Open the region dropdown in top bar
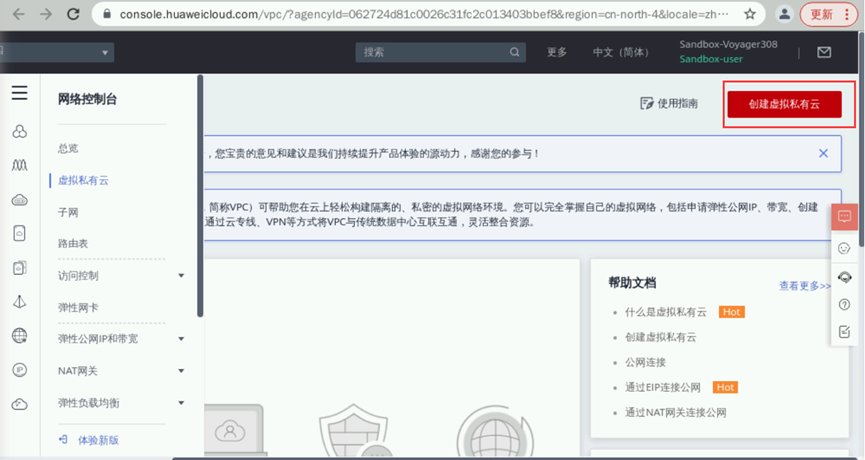 pyautogui.click(x=57, y=52)
